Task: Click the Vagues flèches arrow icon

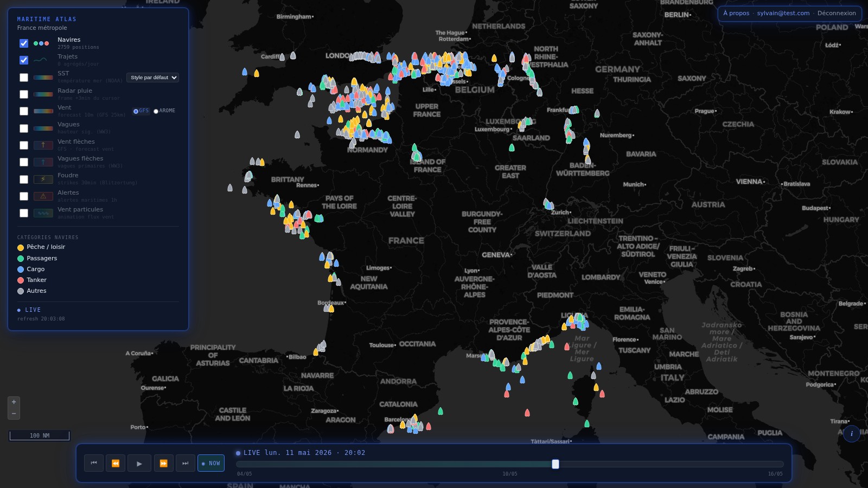Action: [x=43, y=162]
